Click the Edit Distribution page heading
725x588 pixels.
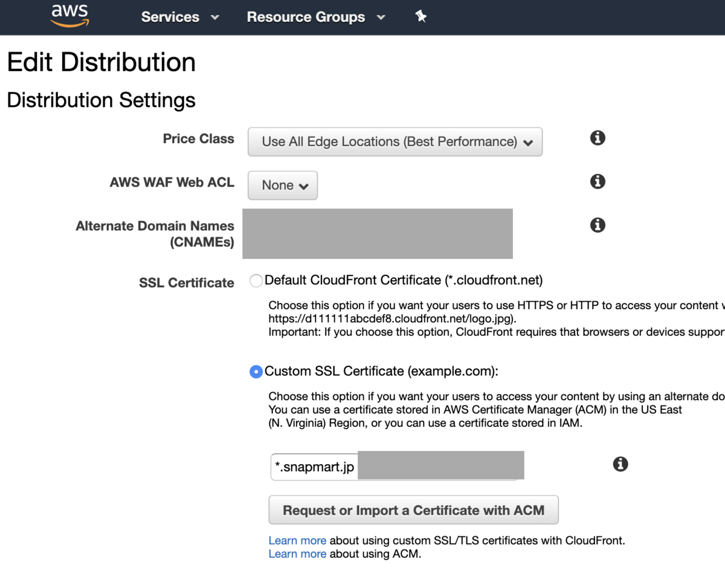[x=101, y=62]
